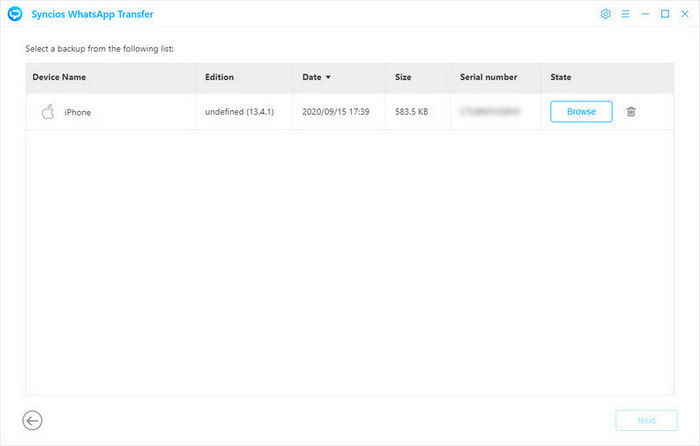
Task: Click the Syncios WhatsApp Transfer logo
Action: click(15, 14)
